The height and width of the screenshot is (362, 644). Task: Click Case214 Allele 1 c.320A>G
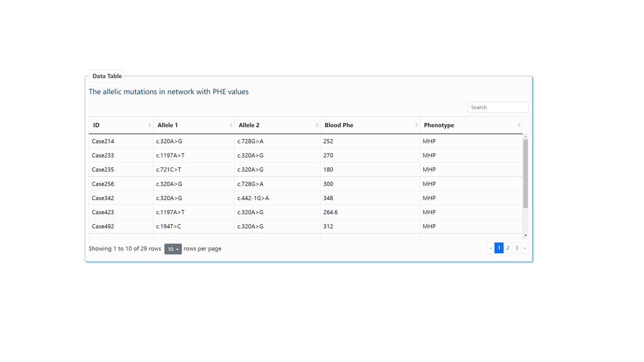169,141
